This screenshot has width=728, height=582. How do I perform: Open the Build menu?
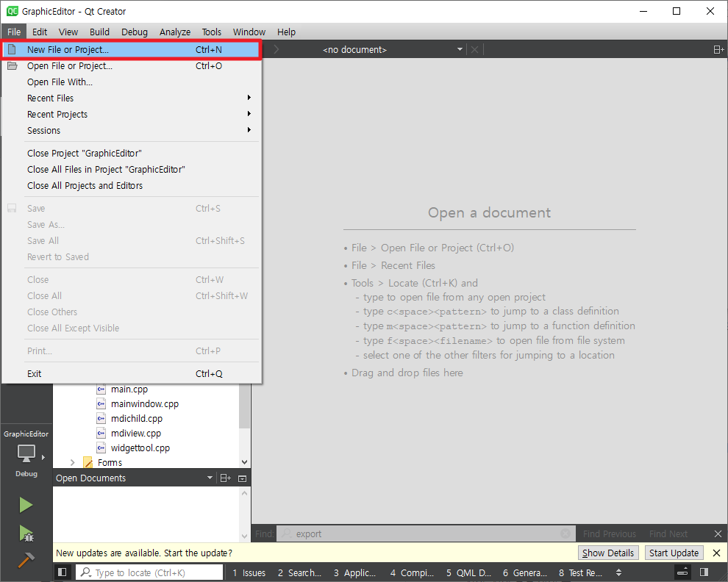click(x=99, y=32)
